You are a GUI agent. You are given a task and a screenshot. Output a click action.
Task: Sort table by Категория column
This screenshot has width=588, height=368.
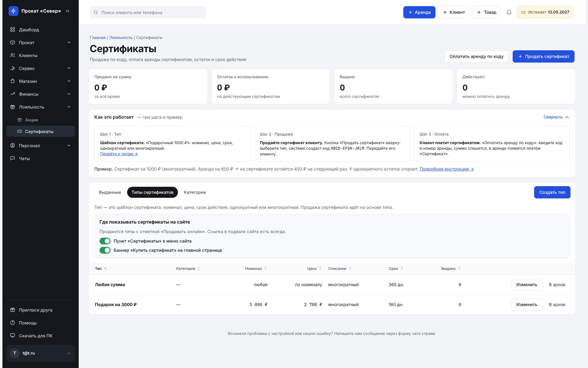pos(188,269)
